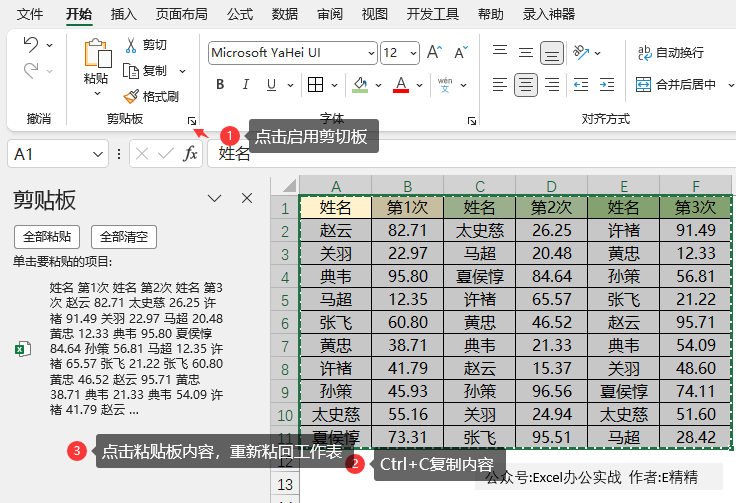Cancel formula entry with the X icon
Image resolution: width=736 pixels, height=503 pixels.
coord(142,154)
